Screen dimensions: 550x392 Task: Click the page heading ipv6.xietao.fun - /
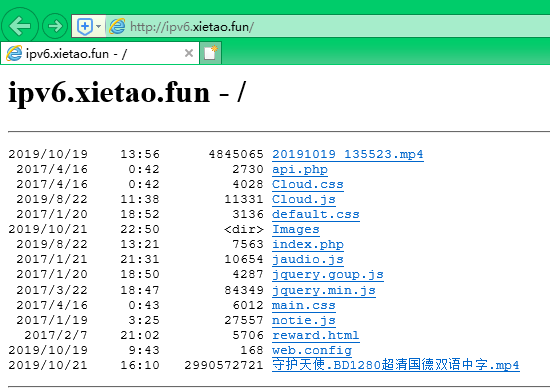[127, 93]
